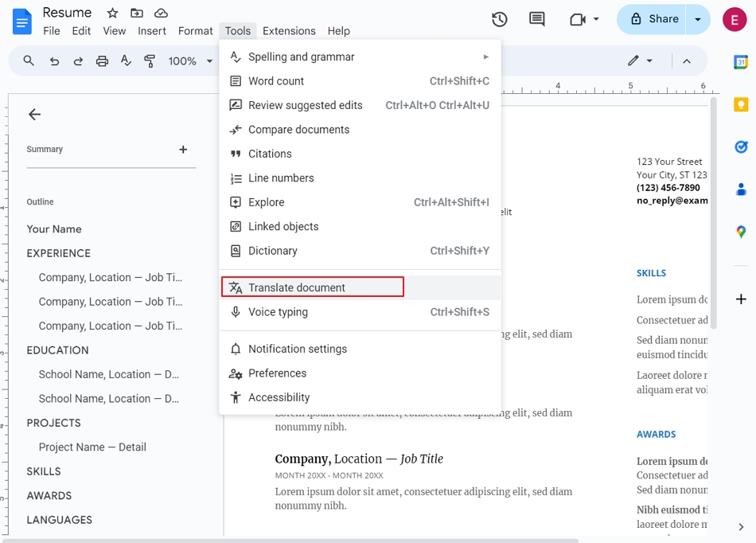Choose Word count from Tools menu

(x=276, y=81)
